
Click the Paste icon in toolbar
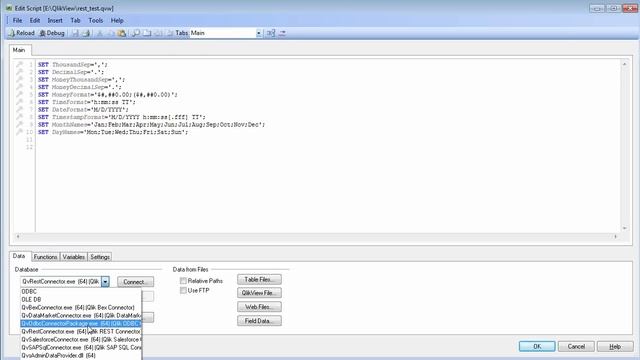(x=122, y=33)
